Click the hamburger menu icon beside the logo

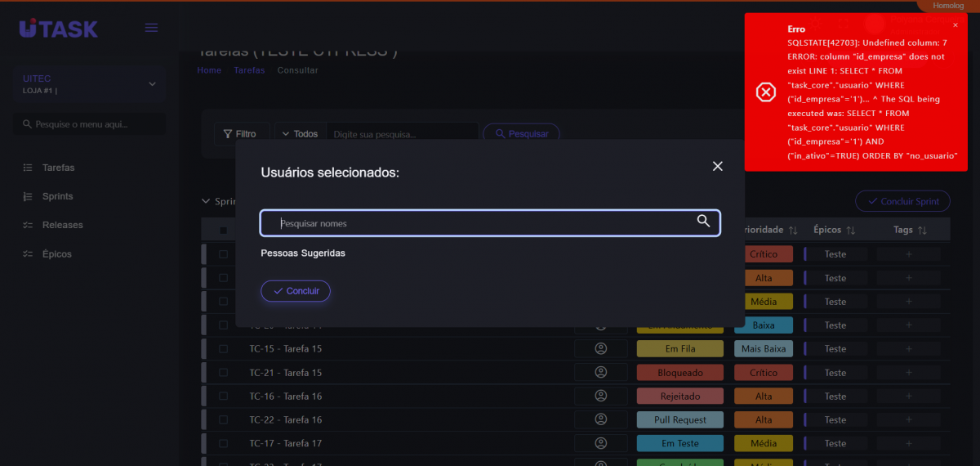pyautogui.click(x=151, y=28)
